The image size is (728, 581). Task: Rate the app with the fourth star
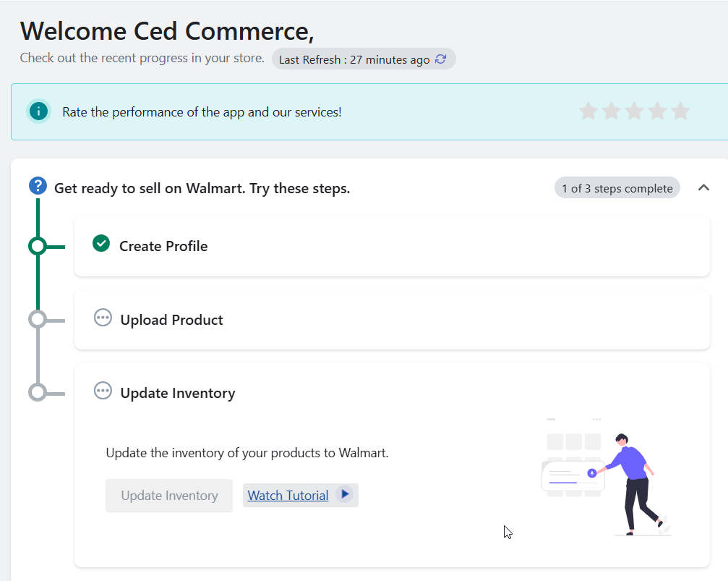(x=657, y=111)
